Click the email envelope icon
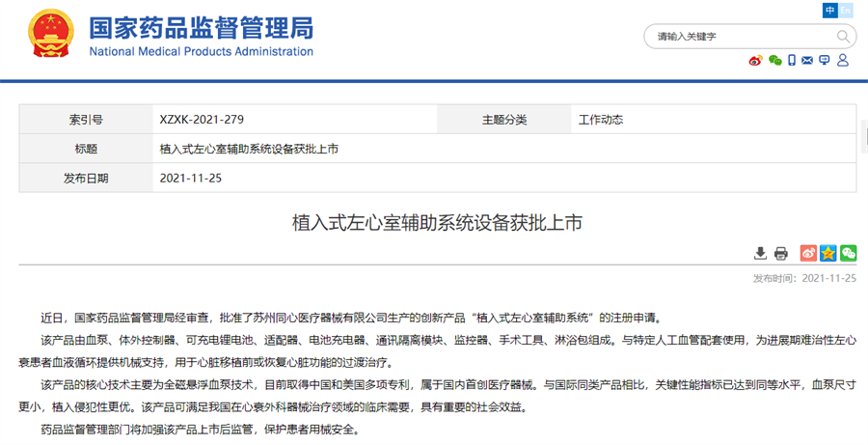 point(808,60)
